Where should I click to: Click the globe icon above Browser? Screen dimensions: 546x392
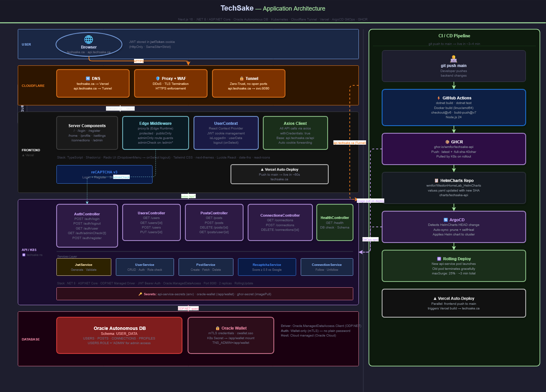[x=88, y=40]
